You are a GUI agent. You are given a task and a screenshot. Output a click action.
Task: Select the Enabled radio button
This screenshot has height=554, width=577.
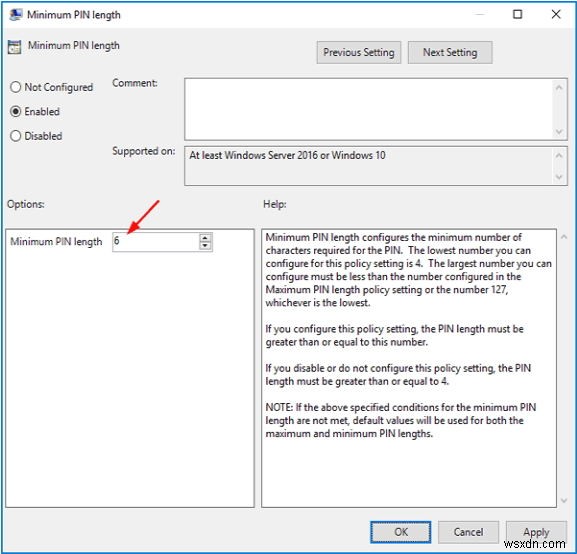pos(35,112)
